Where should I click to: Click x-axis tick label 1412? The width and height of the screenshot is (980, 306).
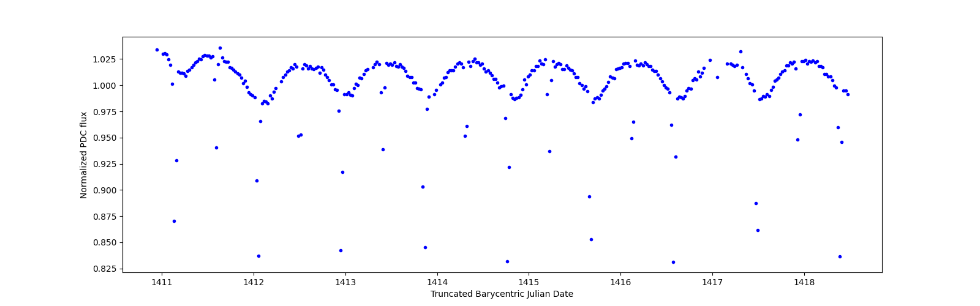coord(254,282)
